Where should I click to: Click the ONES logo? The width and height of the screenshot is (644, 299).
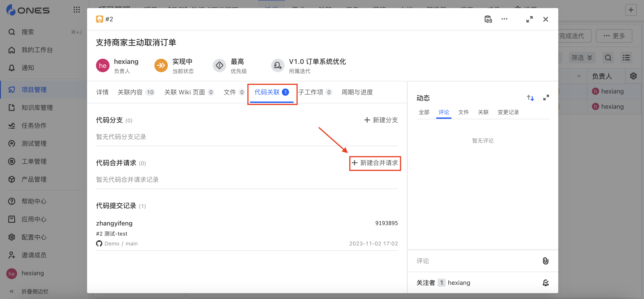point(28,10)
